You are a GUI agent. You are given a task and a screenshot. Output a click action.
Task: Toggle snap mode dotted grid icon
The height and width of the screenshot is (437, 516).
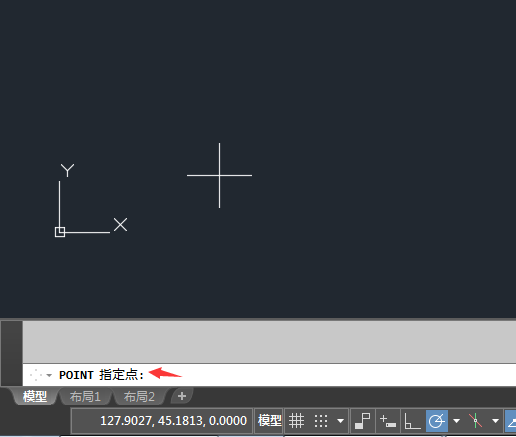click(x=321, y=421)
